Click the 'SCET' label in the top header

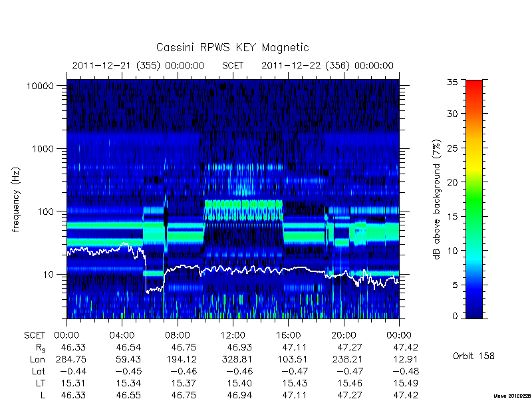tap(233, 65)
